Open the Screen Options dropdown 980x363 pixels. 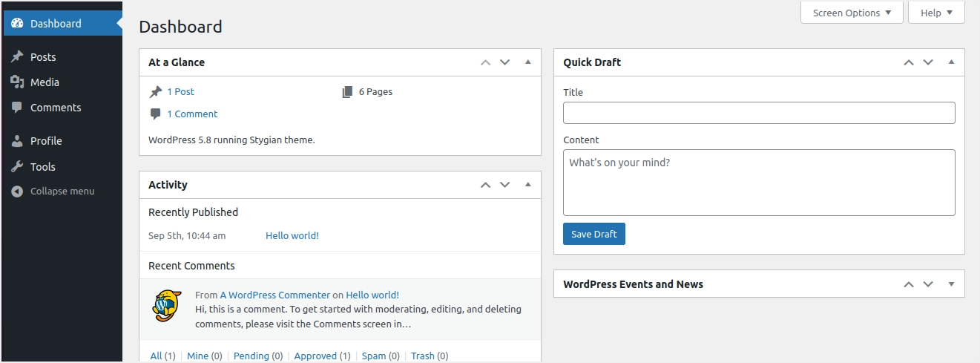tap(852, 13)
